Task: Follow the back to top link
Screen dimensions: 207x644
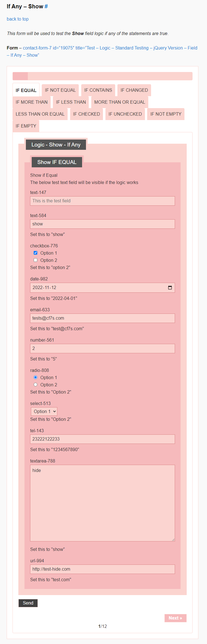Action: pos(18,19)
